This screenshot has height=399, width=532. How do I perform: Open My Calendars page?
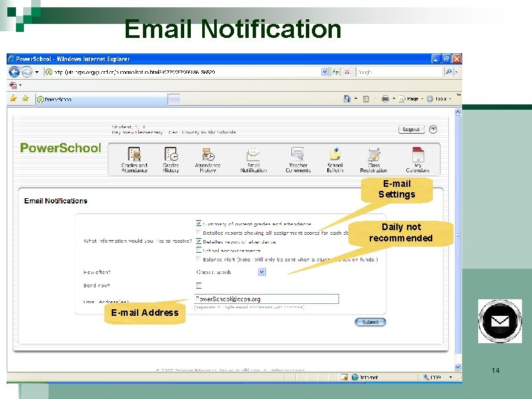(x=418, y=160)
